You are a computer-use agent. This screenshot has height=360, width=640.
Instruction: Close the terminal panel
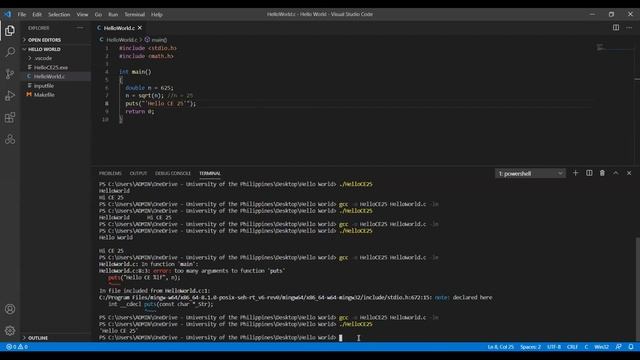pos(629,173)
